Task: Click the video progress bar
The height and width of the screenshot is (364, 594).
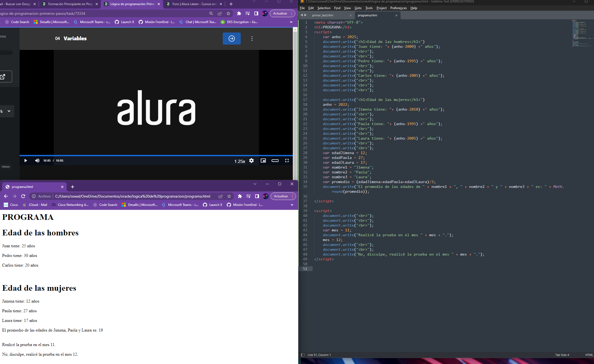Action: [156, 155]
